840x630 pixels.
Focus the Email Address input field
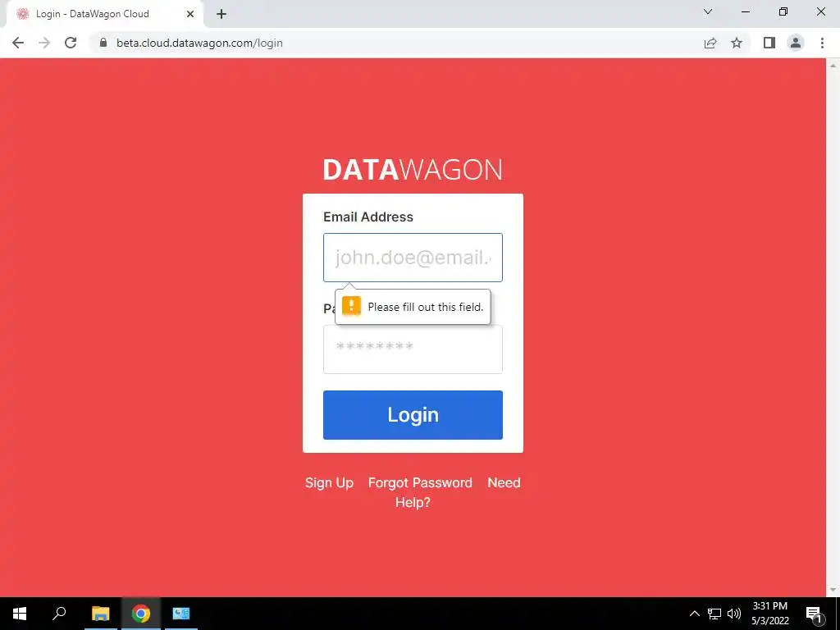point(413,257)
